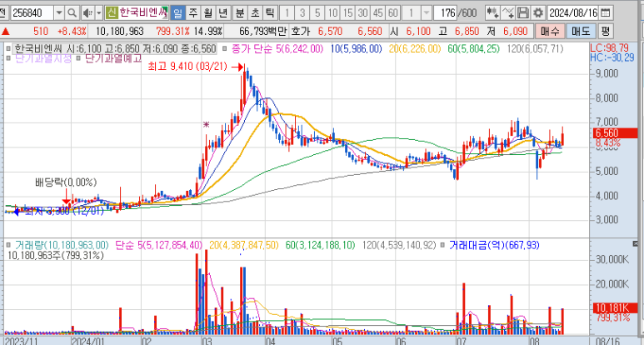Click the custom interval value field showing 1
This screenshot has width=644, height=345.
coord(411,13)
